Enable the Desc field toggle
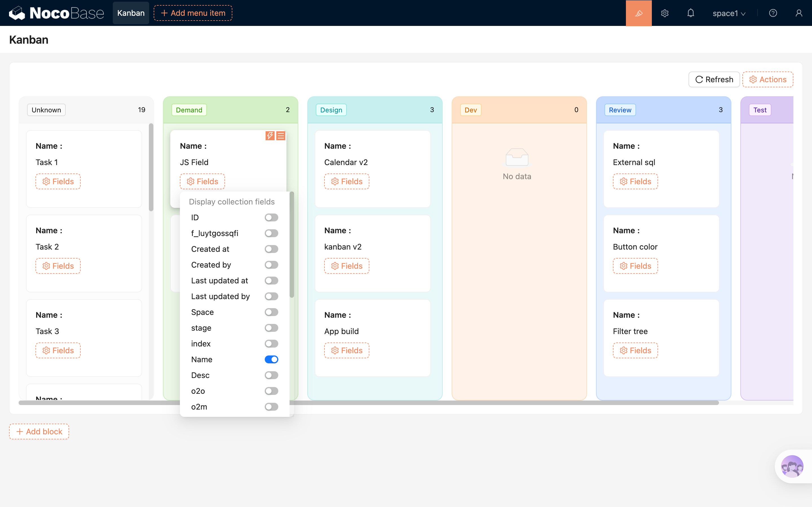This screenshot has width=812, height=507. click(271, 375)
